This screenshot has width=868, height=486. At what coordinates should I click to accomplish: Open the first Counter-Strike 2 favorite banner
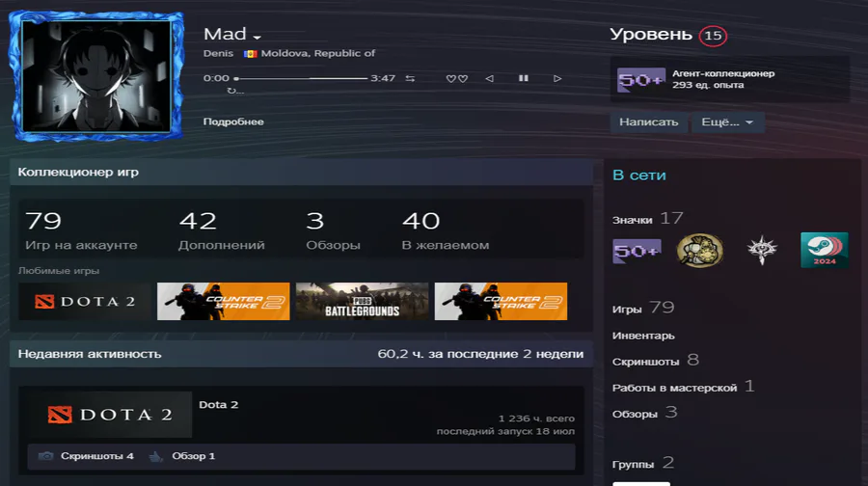(223, 302)
